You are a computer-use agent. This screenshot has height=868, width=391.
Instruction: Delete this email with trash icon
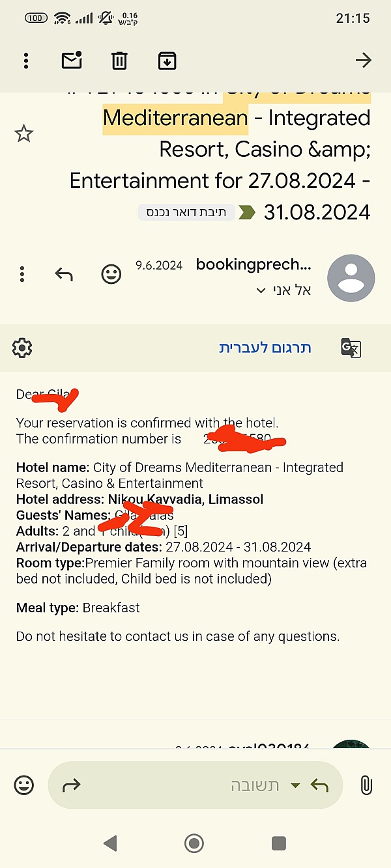point(119,61)
